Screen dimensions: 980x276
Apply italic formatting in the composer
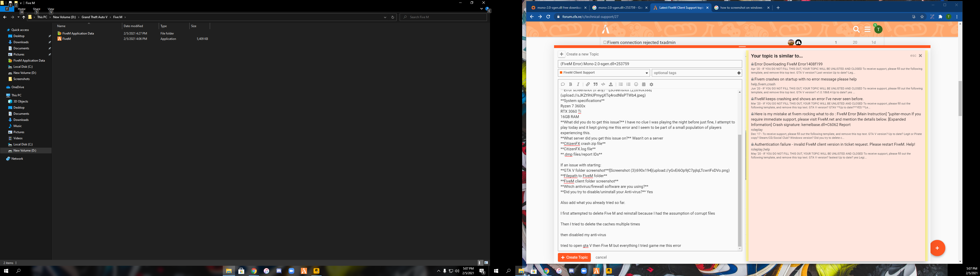click(578, 84)
